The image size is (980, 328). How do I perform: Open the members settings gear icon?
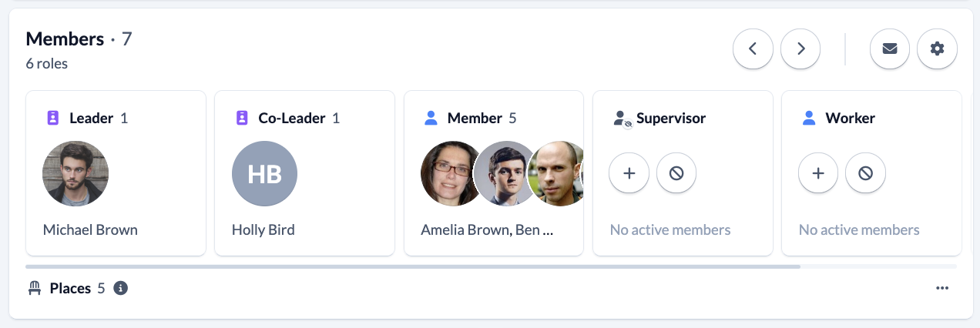(x=937, y=49)
